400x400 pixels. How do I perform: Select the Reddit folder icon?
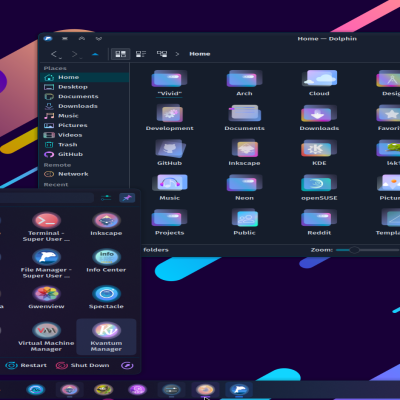tap(319, 218)
